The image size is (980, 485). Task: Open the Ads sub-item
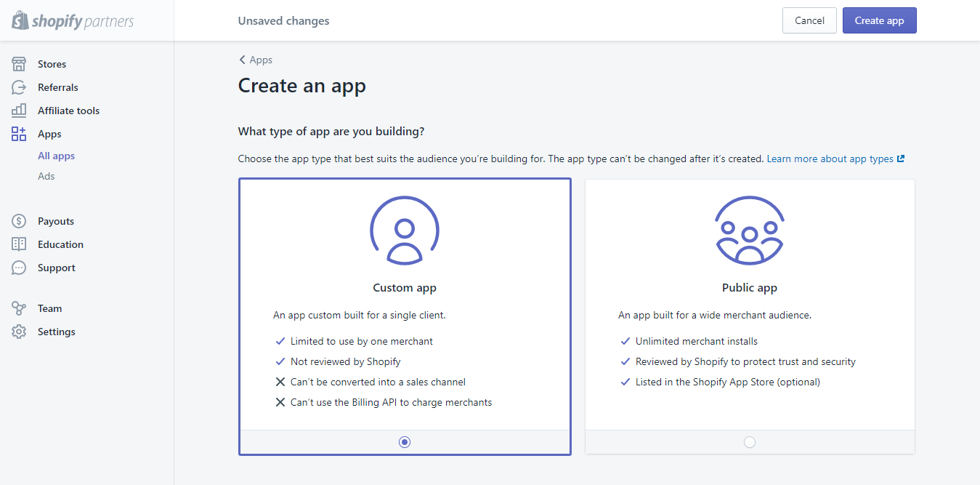click(46, 176)
